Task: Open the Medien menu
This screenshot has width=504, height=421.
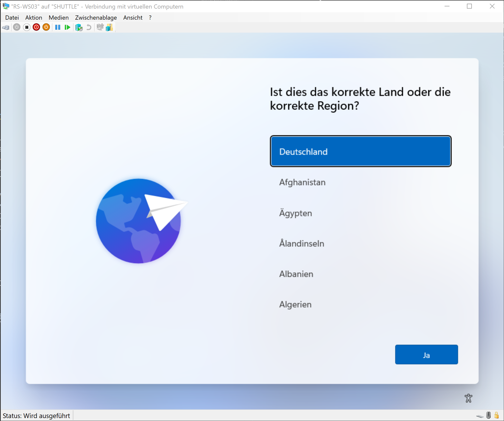Action: click(x=58, y=17)
